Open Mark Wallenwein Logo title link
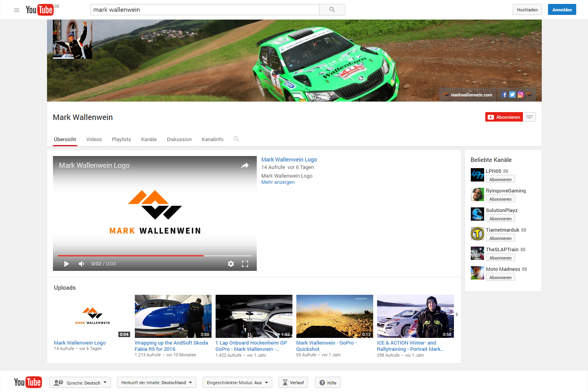This screenshot has height=392, width=588. tap(289, 160)
